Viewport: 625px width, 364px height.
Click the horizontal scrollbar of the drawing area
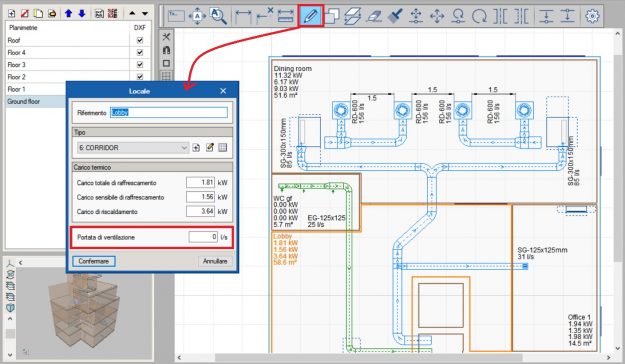(369, 358)
